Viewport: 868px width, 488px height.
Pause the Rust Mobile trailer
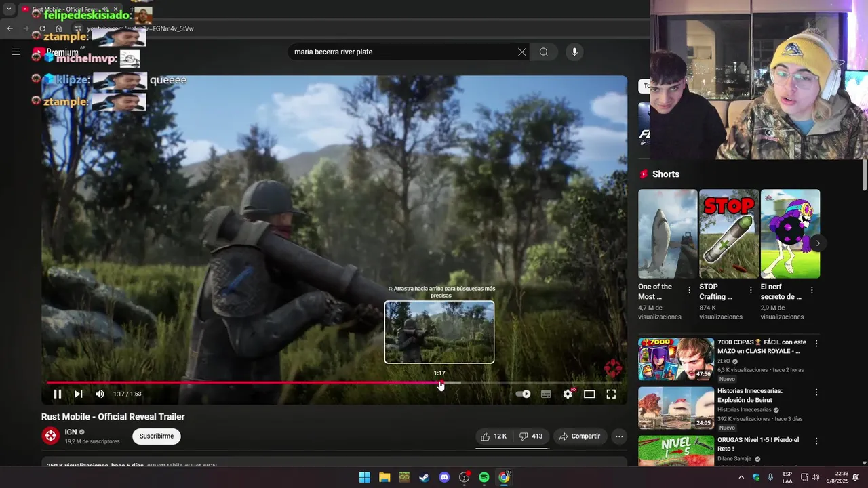[x=58, y=394]
